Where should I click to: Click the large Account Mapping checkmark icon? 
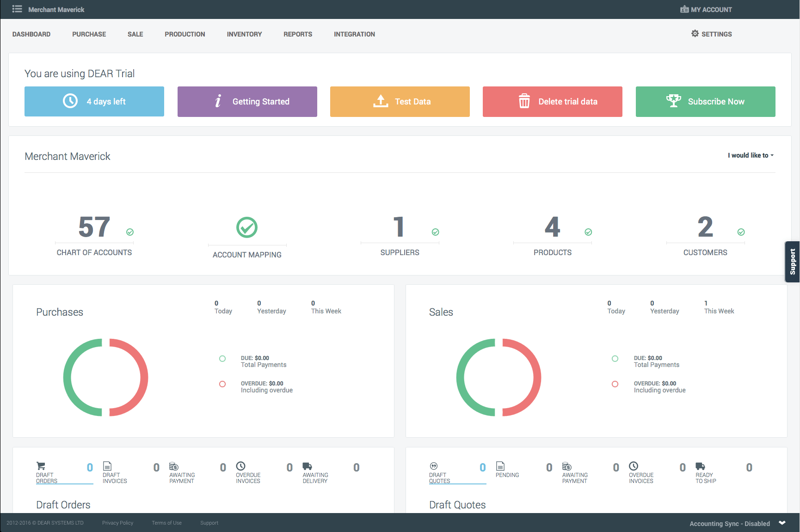pos(247,227)
